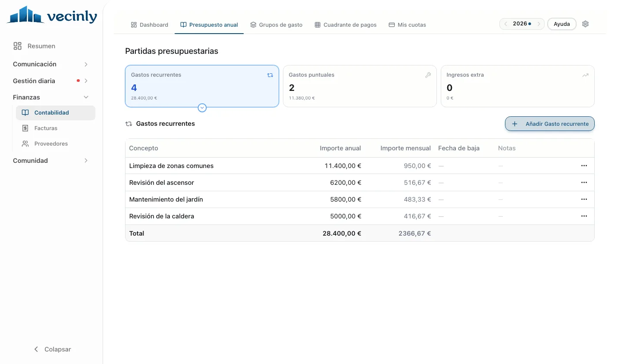Select the Gastos recurrentes summary card

(x=202, y=86)
